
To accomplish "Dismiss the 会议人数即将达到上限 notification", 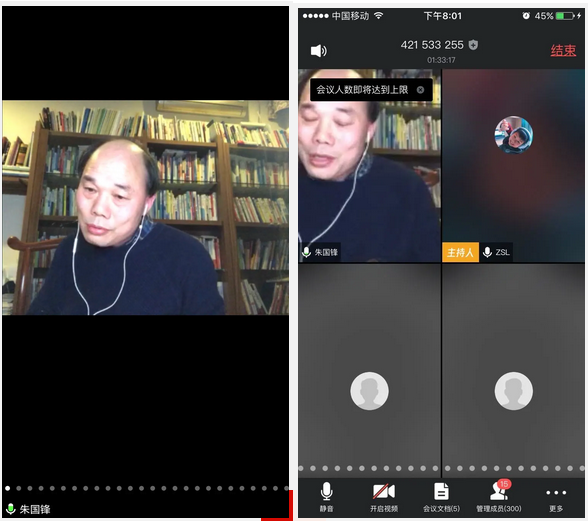I will 420,90.
